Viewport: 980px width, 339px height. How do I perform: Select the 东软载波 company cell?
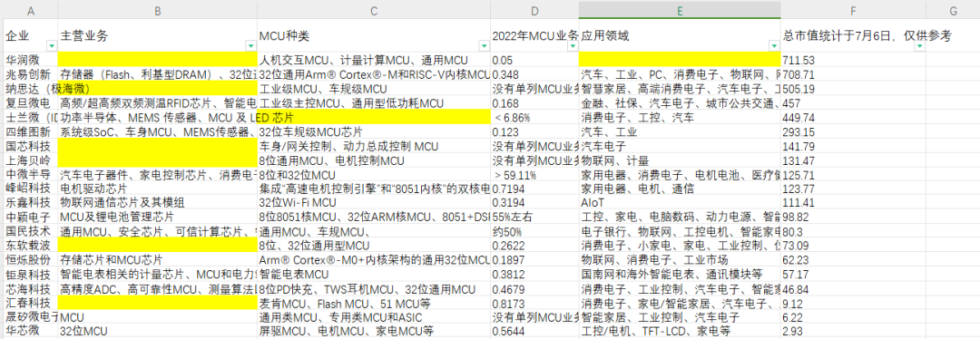click(31, 246)
